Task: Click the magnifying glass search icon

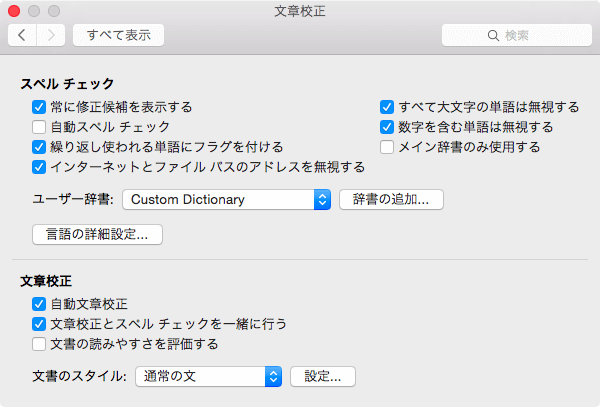Action: (493, 36)
